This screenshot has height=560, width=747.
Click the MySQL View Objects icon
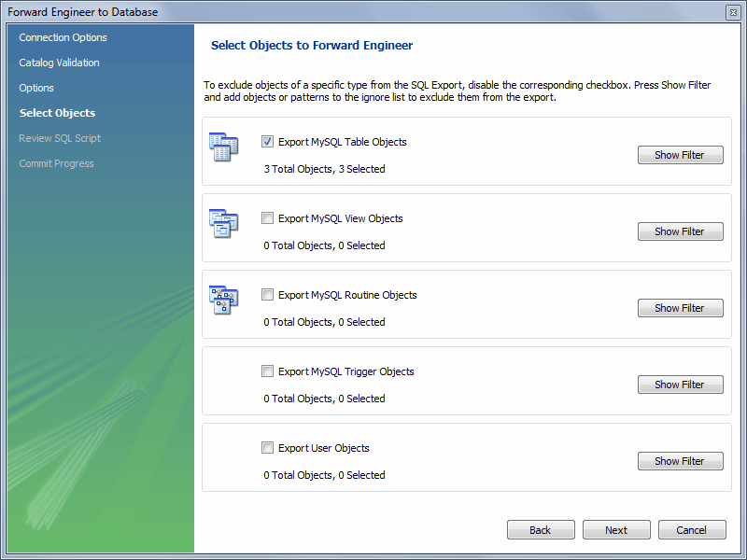224,224
